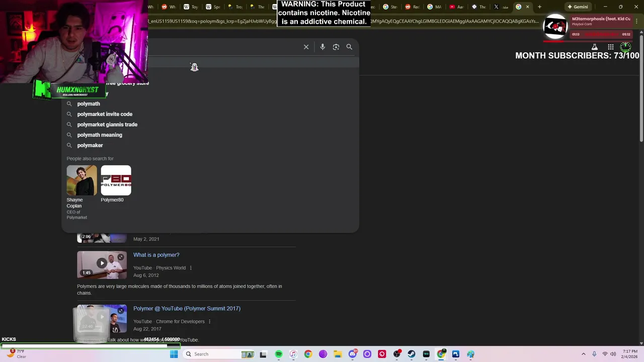
Task: Open 'Polymer @ YouTube (Polymer Summit 2017)' link
Action: pos(187,309)
